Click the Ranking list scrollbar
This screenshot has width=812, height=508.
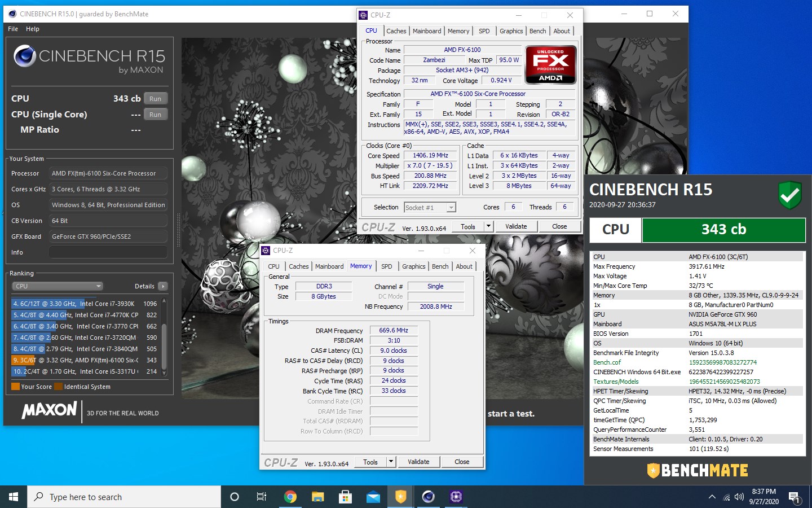click(164, 337)
